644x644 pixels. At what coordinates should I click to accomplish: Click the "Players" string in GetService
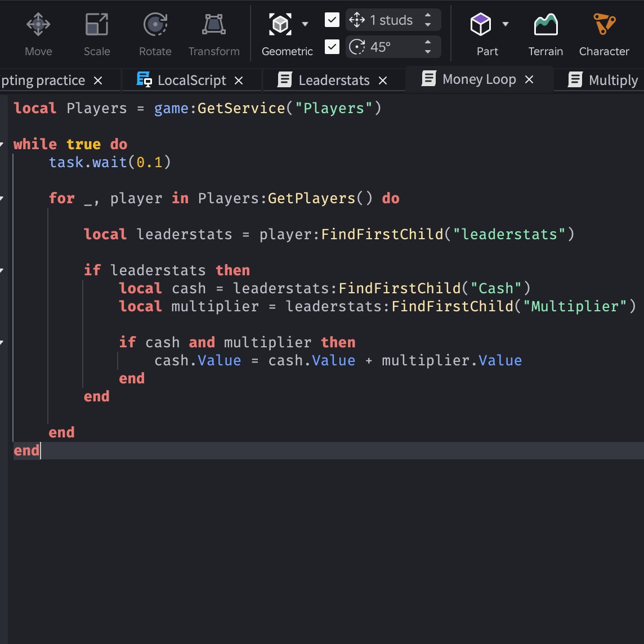pos(333,108)
